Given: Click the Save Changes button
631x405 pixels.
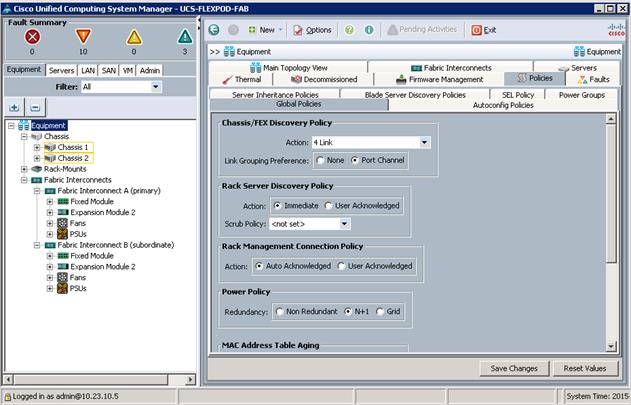Looking at the screenshot, I should coord(514,368).
